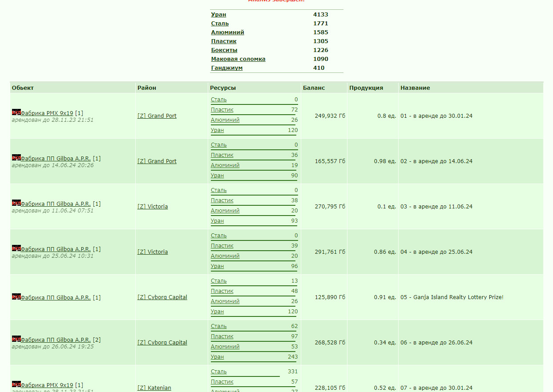Open the Бокситы summary link
Image resolution: width=553 pixels, height=392 pixels.
pyautogui.click(x=224, y=50)
